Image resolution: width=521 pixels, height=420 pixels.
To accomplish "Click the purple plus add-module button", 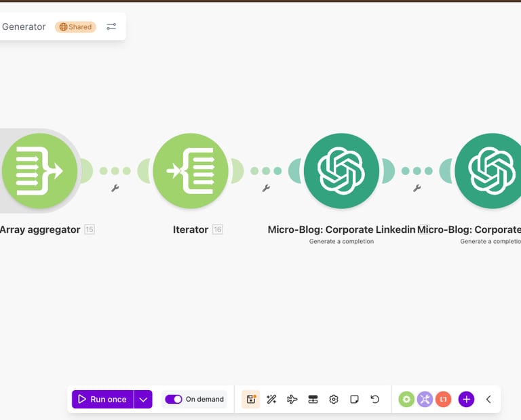I will pos(467,399).
